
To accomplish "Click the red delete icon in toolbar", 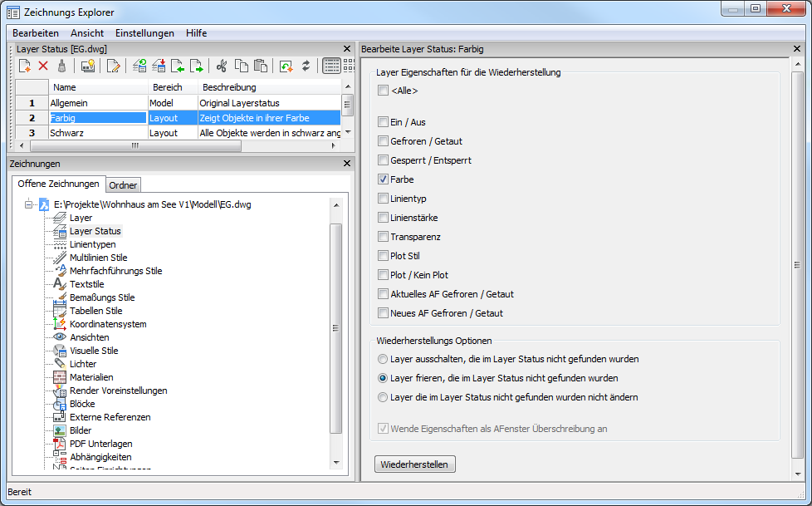I will [43, 66].
